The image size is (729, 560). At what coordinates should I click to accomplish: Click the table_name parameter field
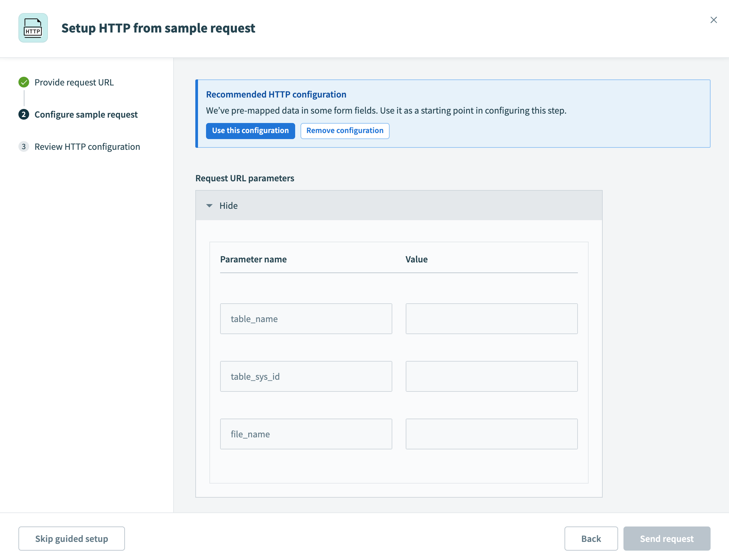pyautogui.click(x=306, y=318)
